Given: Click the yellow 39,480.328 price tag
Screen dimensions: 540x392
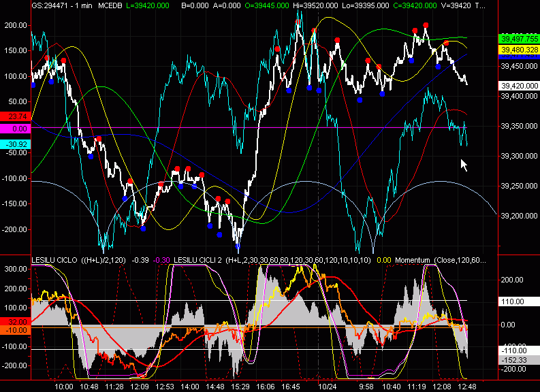Looking at the screenshot, I should click(519, 50).
